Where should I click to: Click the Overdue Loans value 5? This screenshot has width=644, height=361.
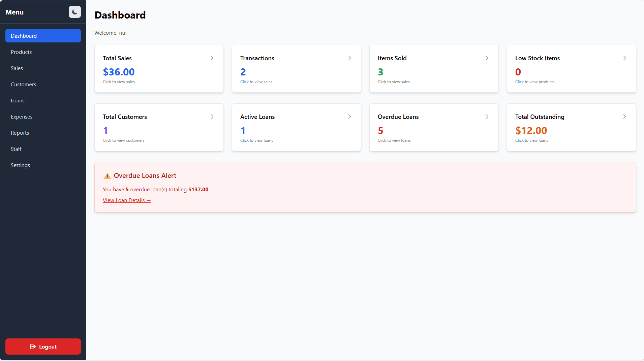point(380,130)
